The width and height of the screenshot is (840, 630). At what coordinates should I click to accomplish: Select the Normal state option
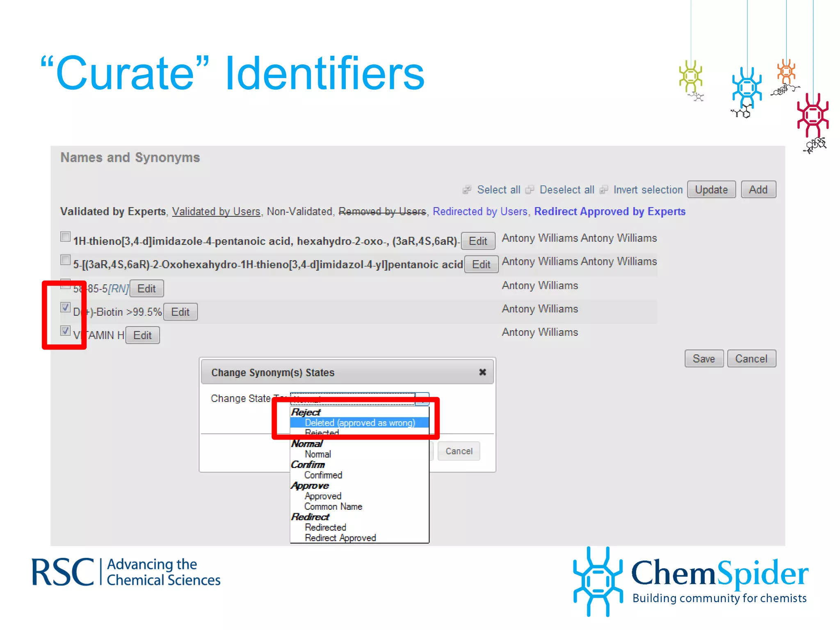318,454
